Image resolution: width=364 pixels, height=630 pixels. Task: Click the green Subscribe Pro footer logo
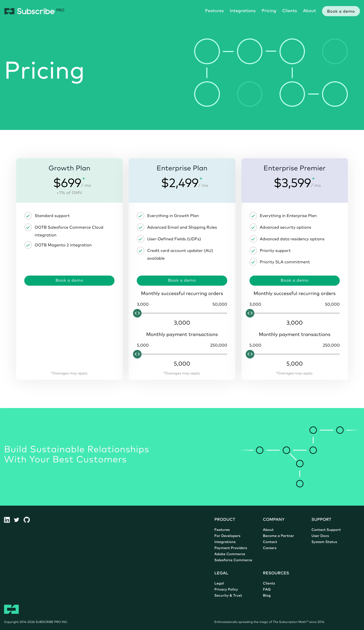[x=11, y=609]
